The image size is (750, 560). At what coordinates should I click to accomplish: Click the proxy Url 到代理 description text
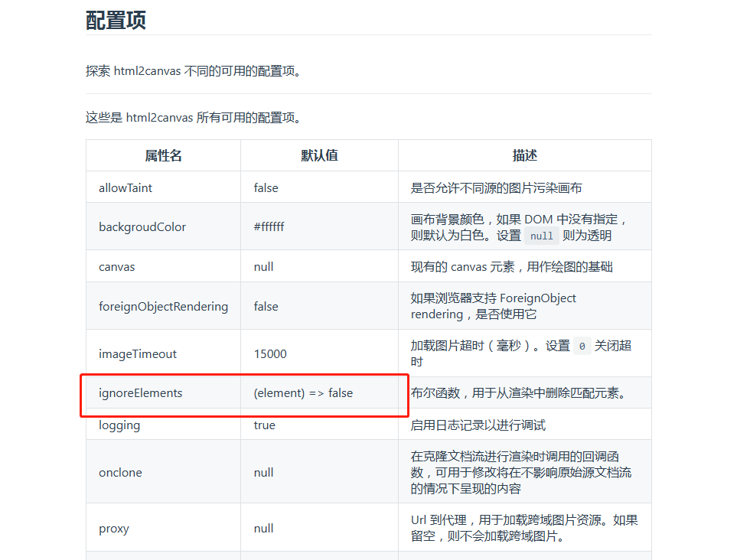(x=524, y=528)
